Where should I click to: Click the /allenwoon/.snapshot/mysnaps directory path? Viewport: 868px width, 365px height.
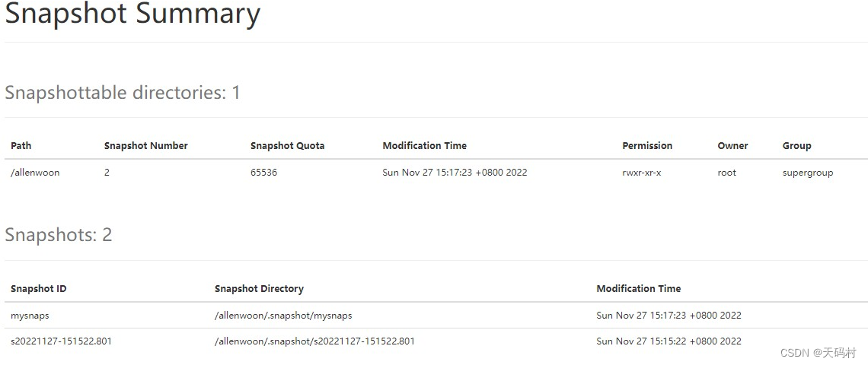[283, 315]
